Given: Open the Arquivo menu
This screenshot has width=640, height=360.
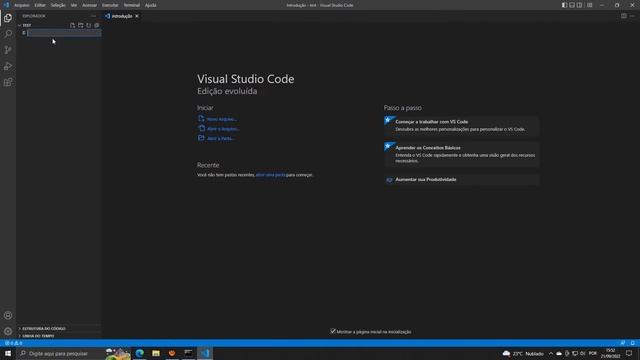Looking at the screenshot, I should coord(22,5).
